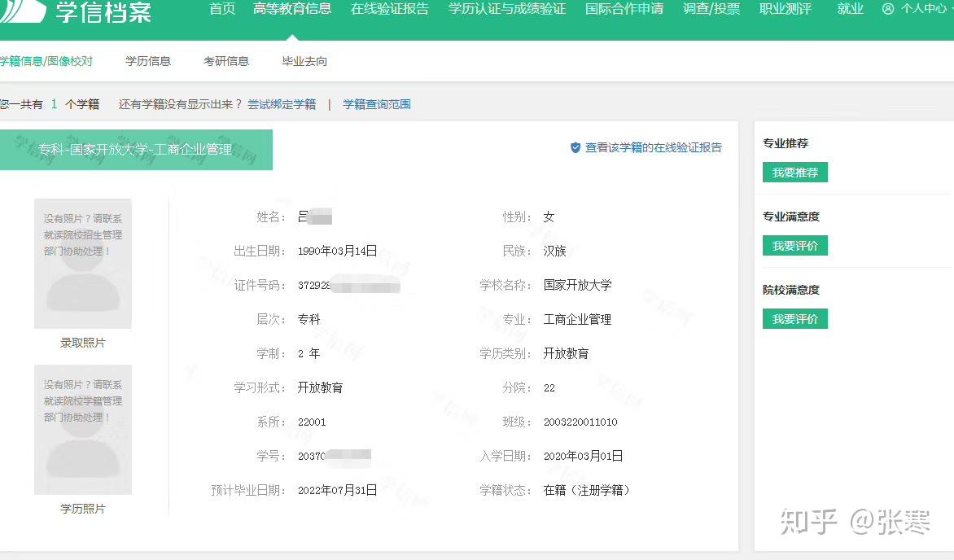954x560 pixels.
Task: Click 我要评价 under 专业满意度
Action: pyautogui.click(x=794, y=245)
